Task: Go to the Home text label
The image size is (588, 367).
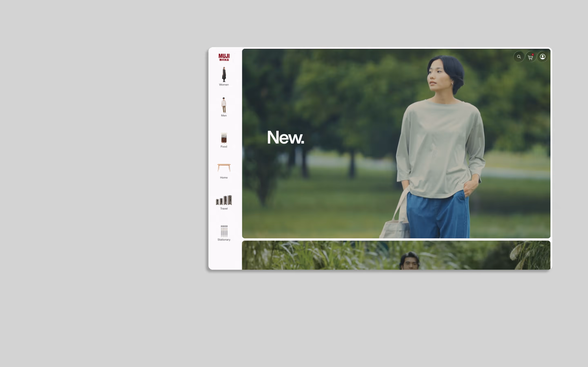Action: pos(224,178)
